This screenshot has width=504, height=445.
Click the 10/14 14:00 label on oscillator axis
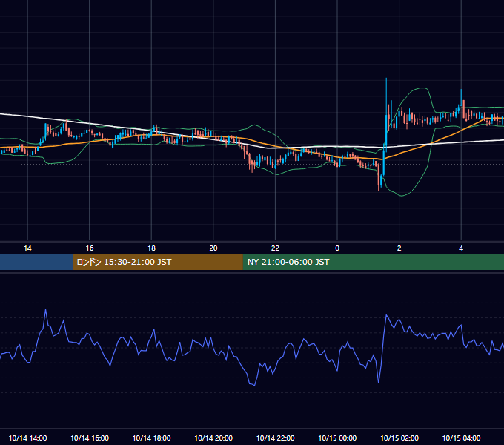click(x=27, y=438)
